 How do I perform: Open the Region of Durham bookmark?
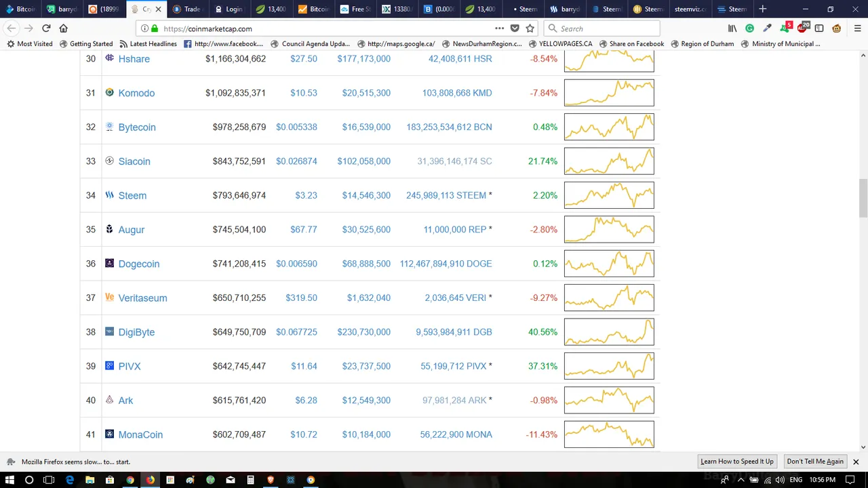(702, 43)
